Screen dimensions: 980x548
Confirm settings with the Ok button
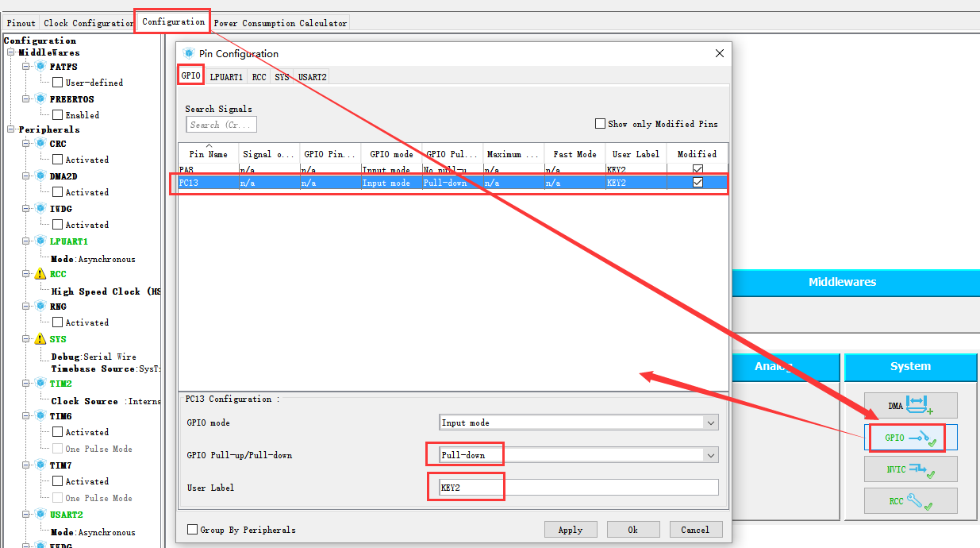[x=633, y=529]
